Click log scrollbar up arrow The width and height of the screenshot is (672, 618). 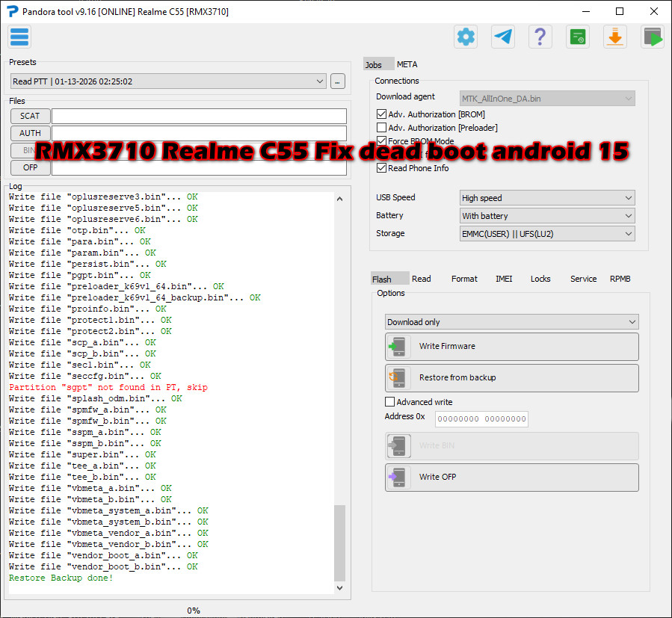click(339, 199)
